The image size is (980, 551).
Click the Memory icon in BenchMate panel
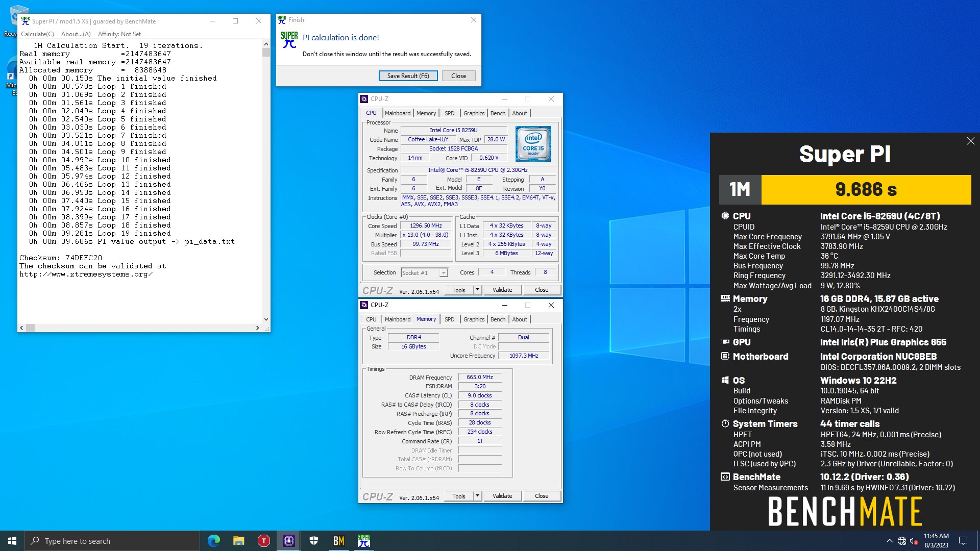tap(725, 298)
